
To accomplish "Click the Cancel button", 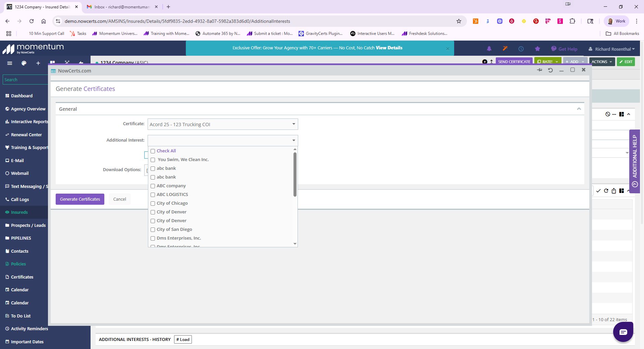I will pyautogui.click(x=119, y=199).
